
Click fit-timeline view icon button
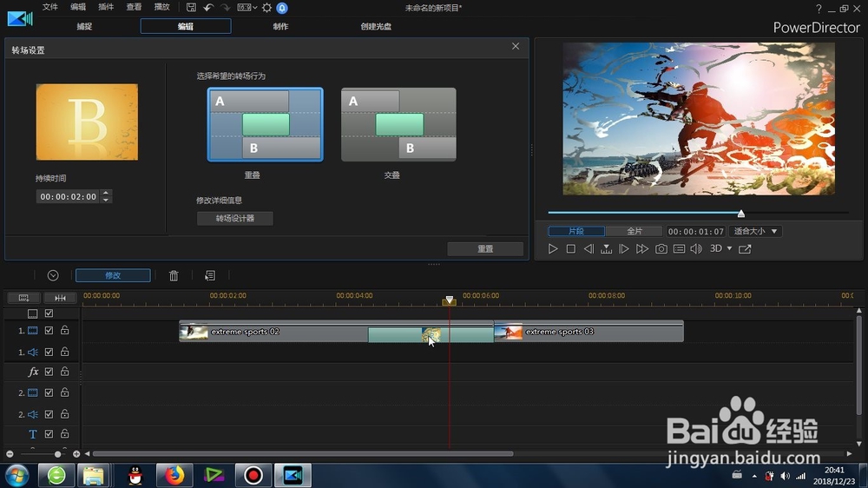(61, 298)
